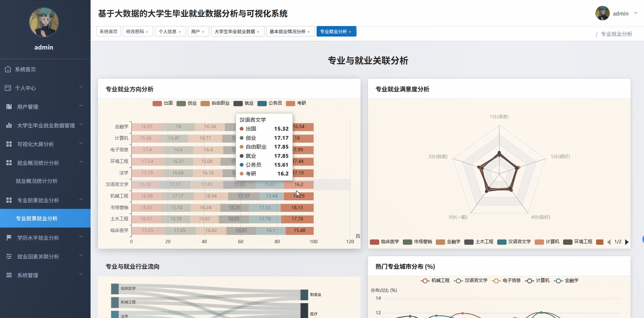Screen dimensions: 644x318
Task: Toggle the 就业 legend series in bar chart
Action: pos(243,103)
